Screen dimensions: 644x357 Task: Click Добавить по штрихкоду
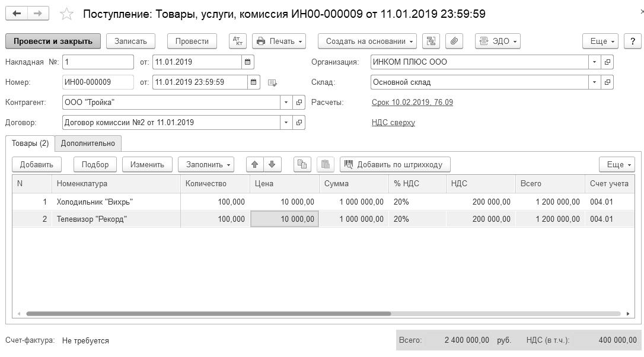(x=395, y=164)
